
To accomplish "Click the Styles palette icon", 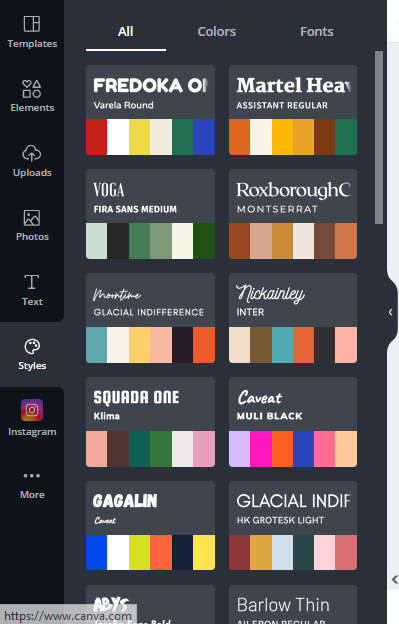I will click(x=32, y=347).
